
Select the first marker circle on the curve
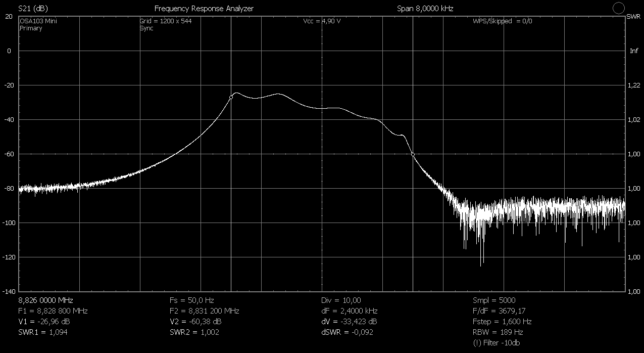click(231, 97)
